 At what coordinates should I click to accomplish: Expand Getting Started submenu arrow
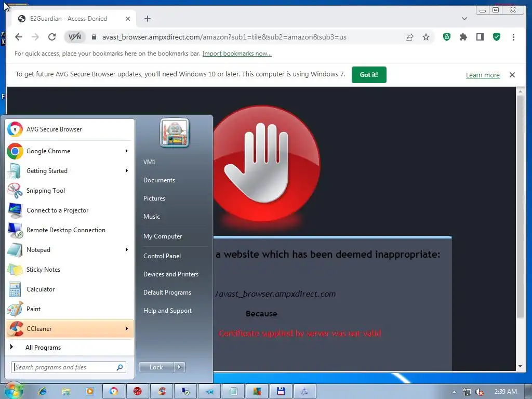[x=127, y=170]
